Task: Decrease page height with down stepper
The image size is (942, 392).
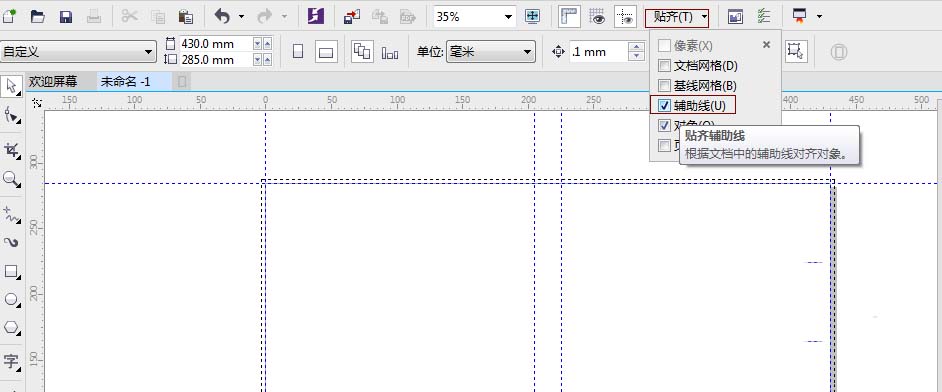Action: point(258,59)
